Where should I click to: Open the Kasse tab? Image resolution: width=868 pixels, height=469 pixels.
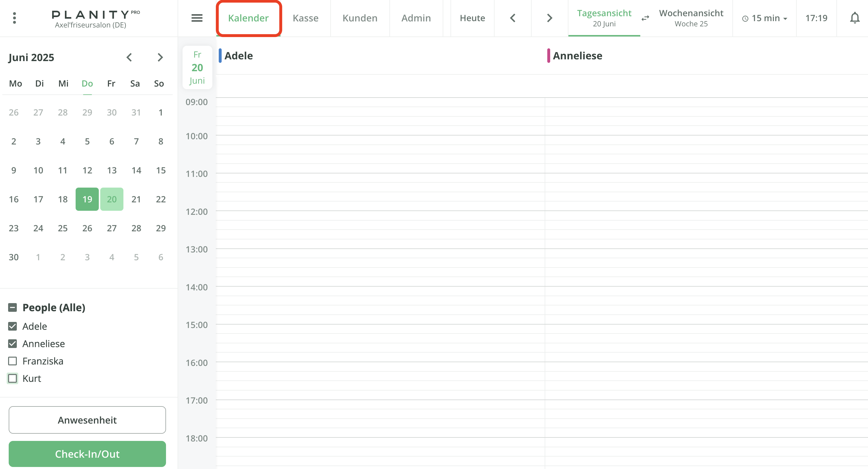pos(305,18)
